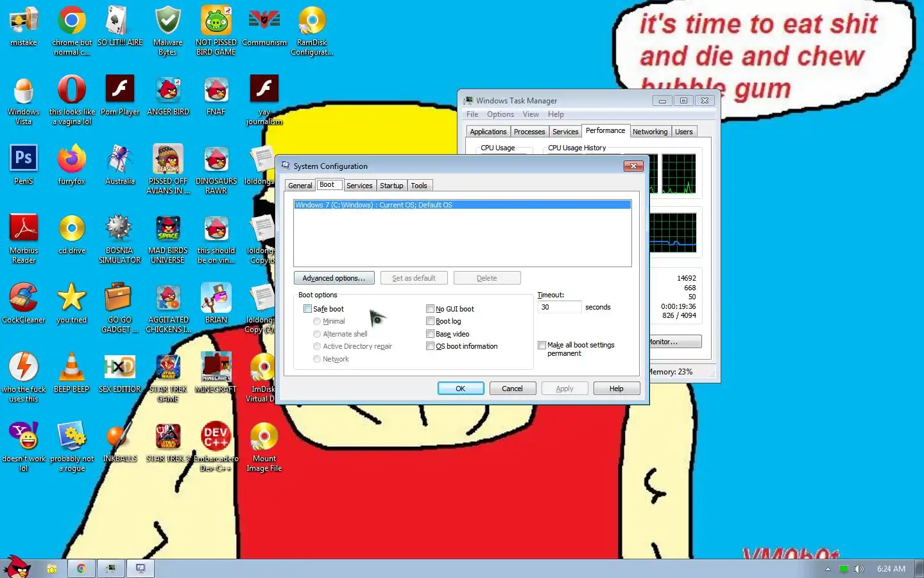Launch BEEP BEEP VLC cone icon

[72, 374]
